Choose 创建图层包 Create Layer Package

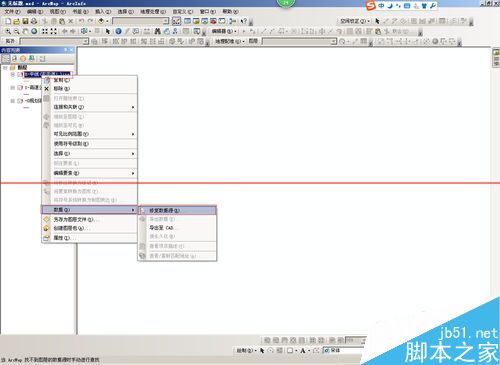[x=89, y=228]
